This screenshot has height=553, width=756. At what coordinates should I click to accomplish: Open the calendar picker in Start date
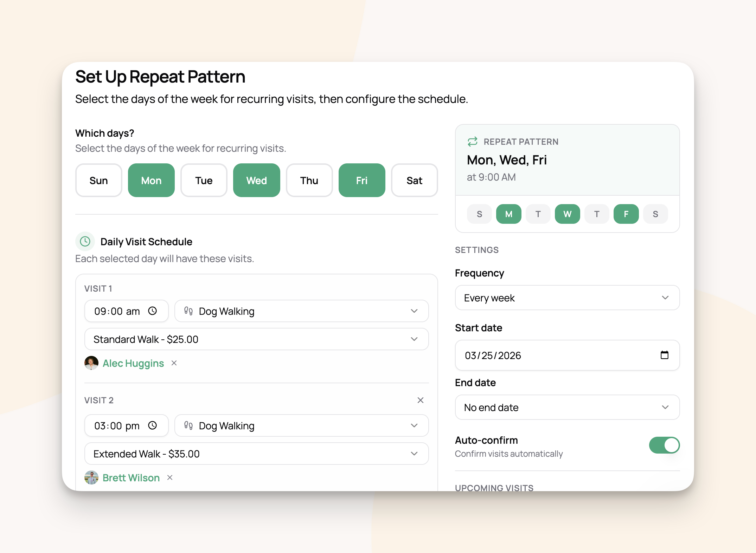pos(664,355)
